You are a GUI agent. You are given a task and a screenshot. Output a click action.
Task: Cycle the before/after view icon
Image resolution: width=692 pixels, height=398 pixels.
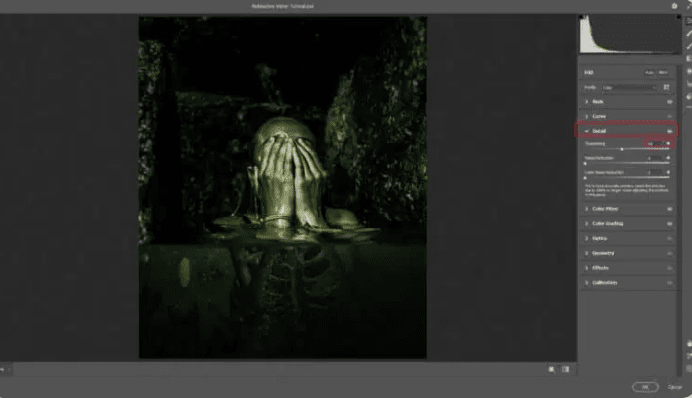(552, 369)
